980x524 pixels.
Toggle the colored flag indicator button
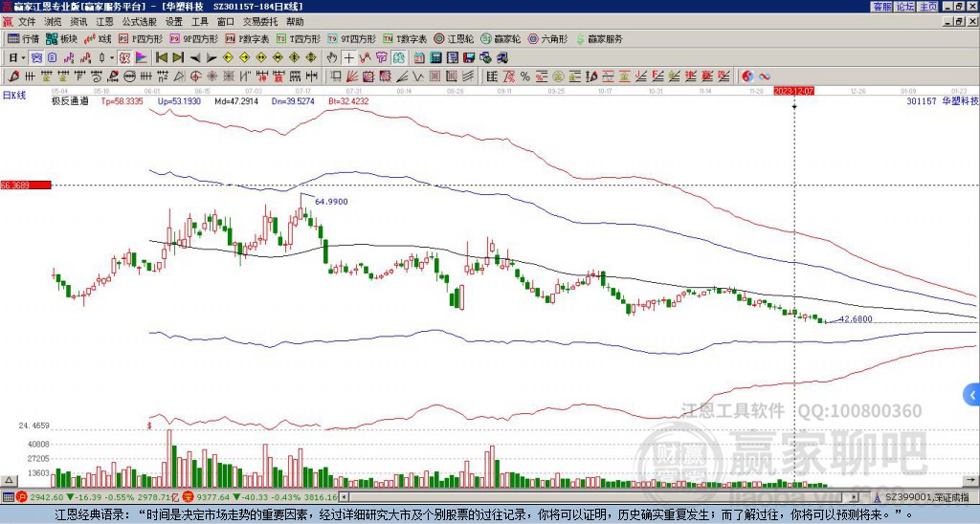142,57
